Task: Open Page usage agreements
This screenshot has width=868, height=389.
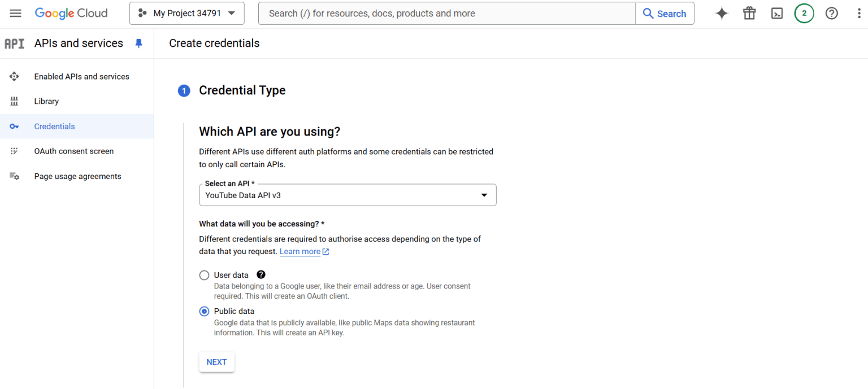Action: click(77, 177)
